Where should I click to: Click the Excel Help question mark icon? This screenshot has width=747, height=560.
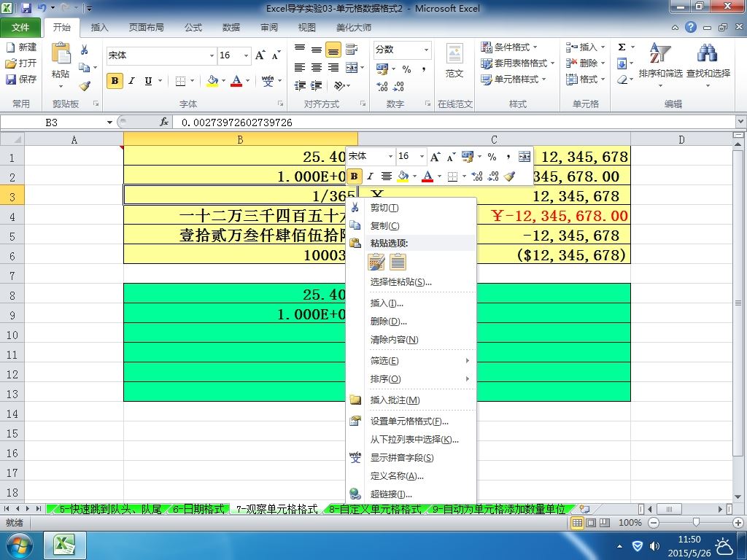click(x=691, y=27)
